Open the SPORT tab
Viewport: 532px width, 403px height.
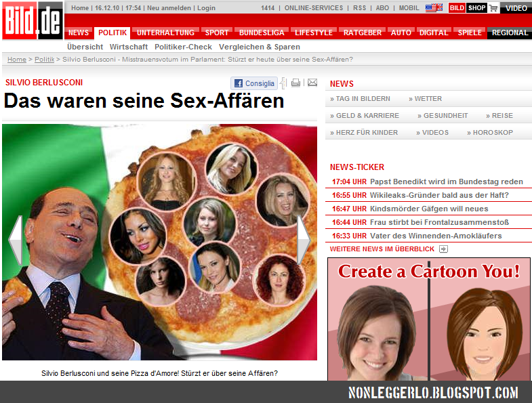click(x=216, y=33)
